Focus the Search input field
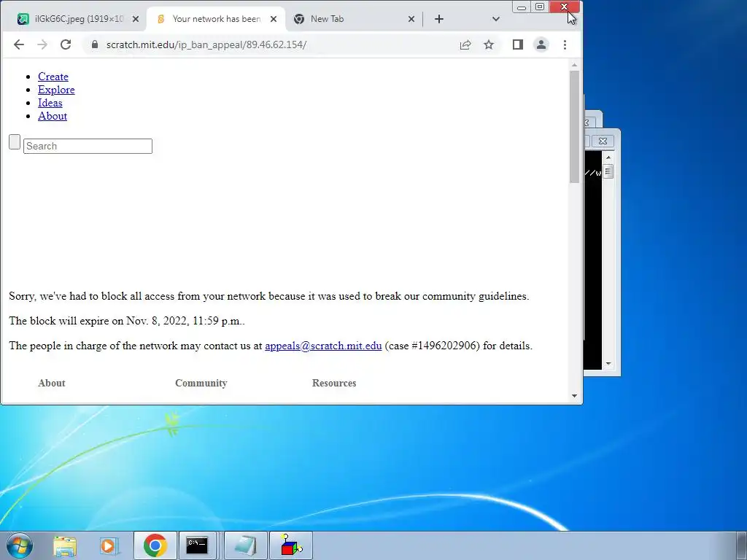Screen dimensions: 747x560 coord(88,146)
